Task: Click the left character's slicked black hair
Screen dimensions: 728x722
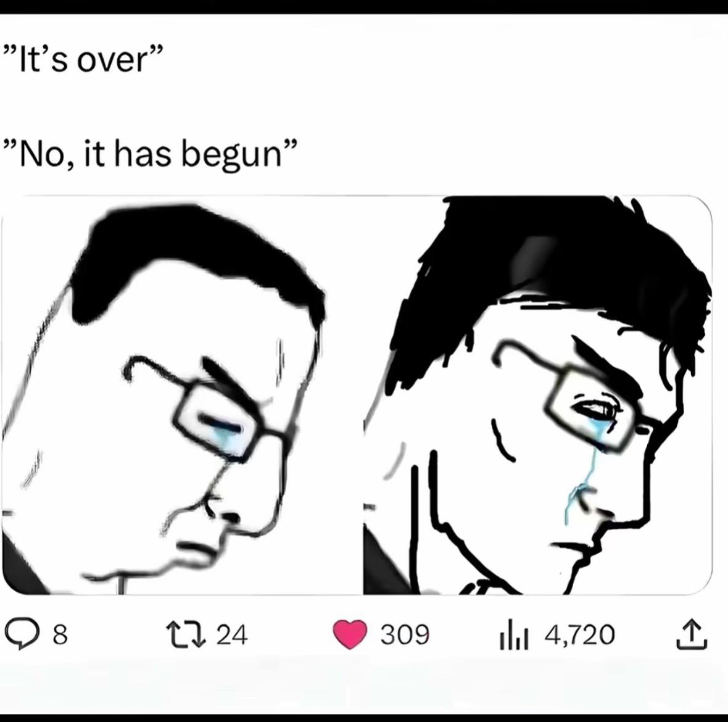Action: [195, 260]
